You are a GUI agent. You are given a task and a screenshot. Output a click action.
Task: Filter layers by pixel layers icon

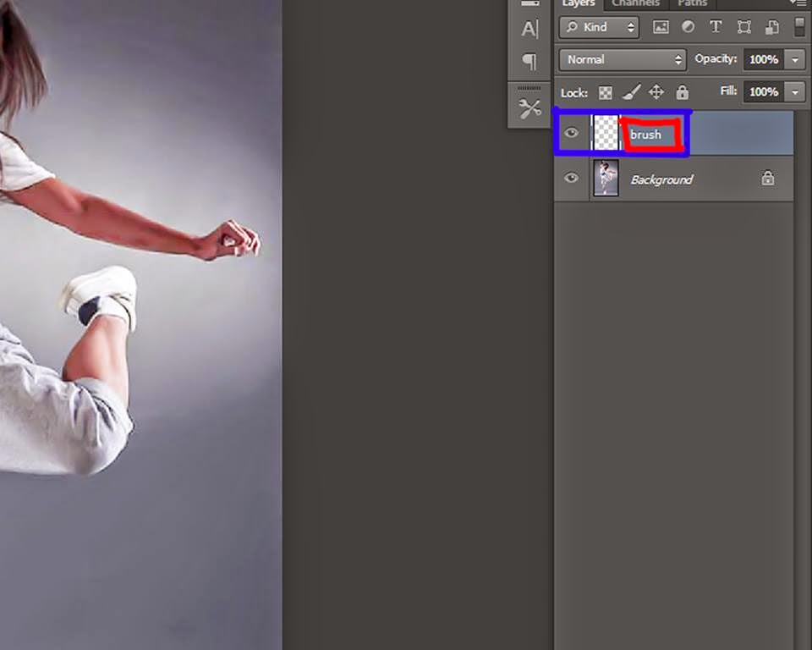pos(661,27)
